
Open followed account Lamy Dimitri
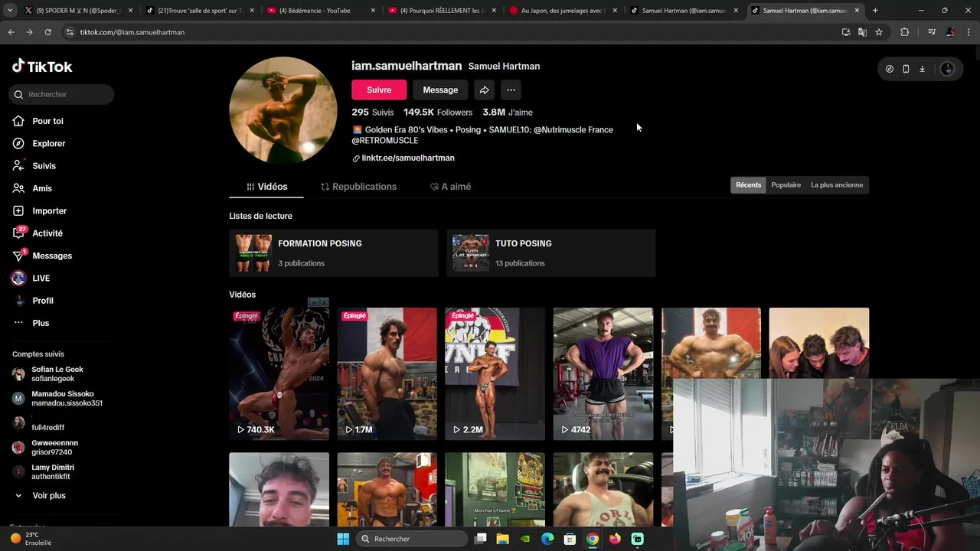coord(44,472)
